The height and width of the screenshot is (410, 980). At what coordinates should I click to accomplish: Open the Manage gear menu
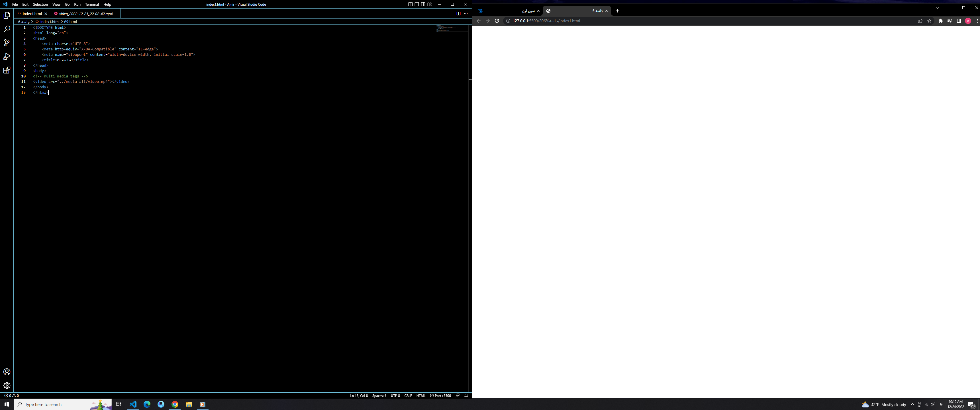(7, 386)
